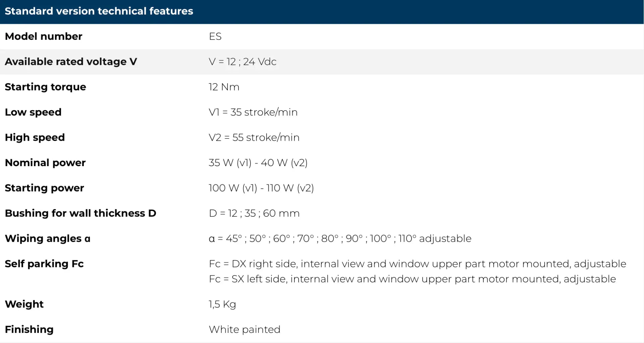Click the "Starting torque" label
The image size is (644, 343).
tap(45, 87)
